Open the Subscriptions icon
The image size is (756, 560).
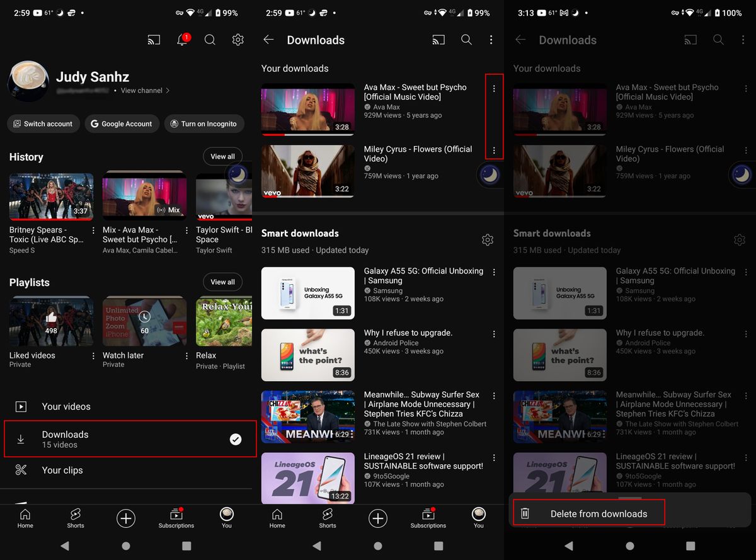click(x=176, y=518)
